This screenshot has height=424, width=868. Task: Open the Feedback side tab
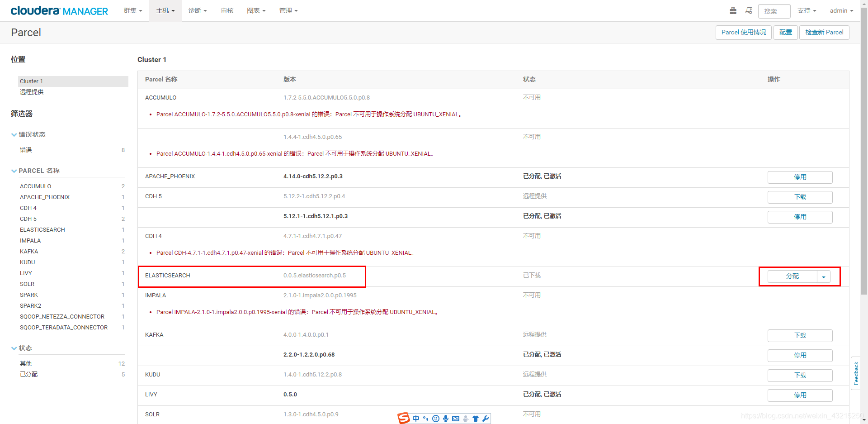856,373
